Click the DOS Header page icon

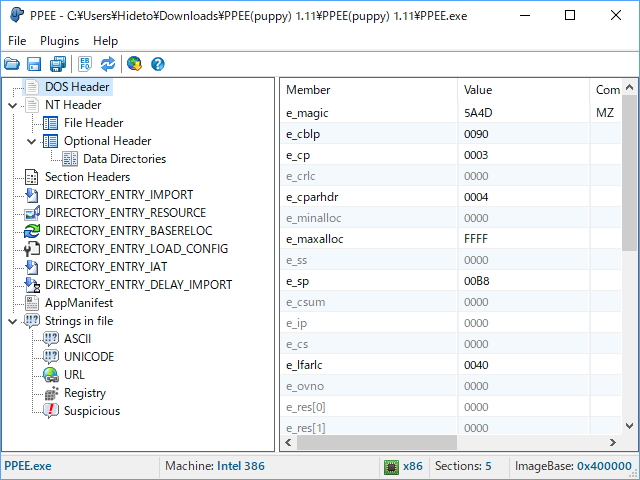click(32, 87)
